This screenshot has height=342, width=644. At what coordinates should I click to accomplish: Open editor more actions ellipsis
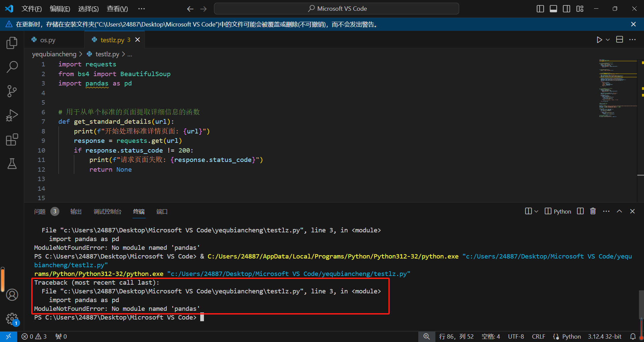[633, 40]
